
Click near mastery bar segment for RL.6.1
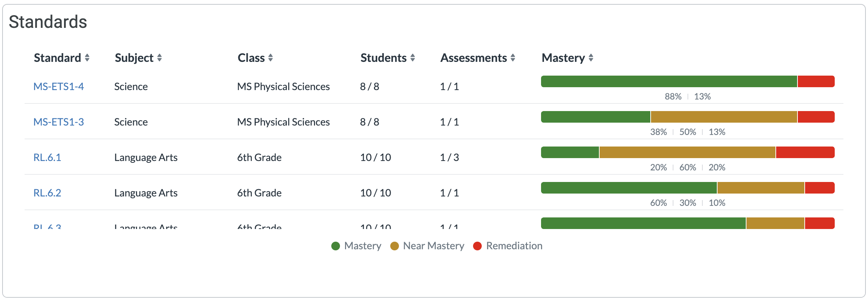point(687,152)
